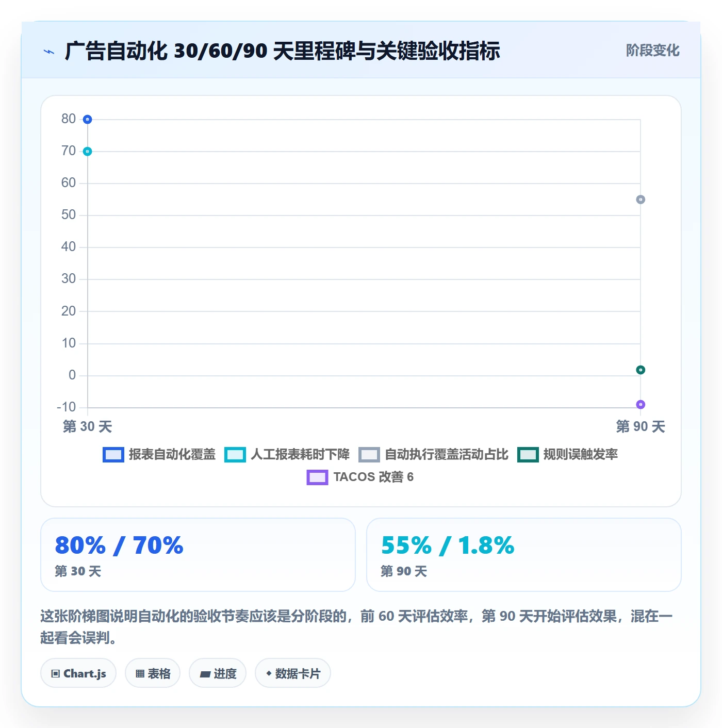Click the chart title 广告自动化 30/60/90 天里程碑
The height and width of the screenshot is (728, 722).
[x=282, y=51]
